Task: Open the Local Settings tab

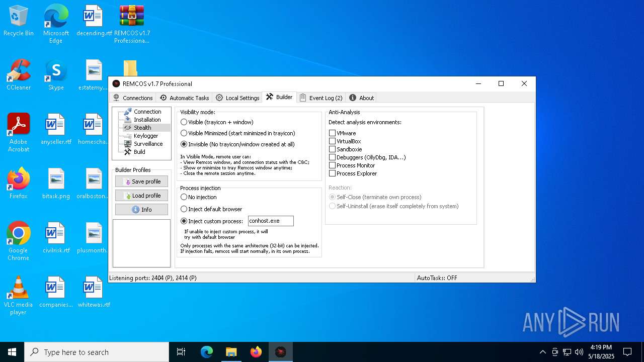Action: point(237,98)
